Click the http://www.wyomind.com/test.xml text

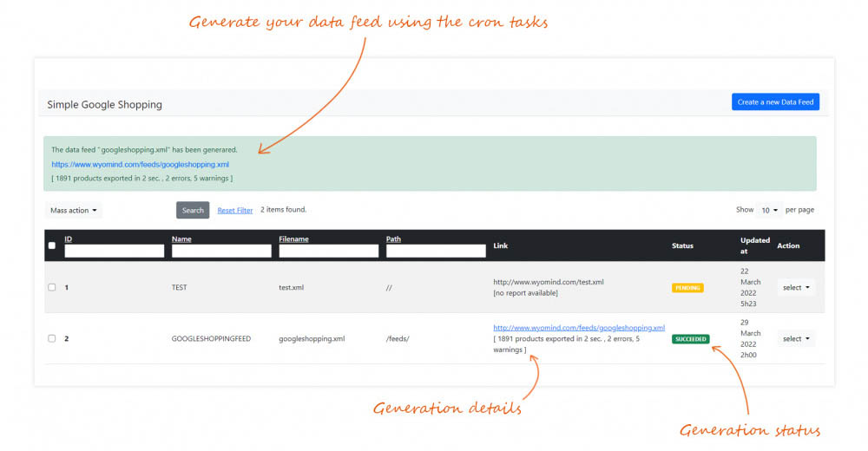click(549, 282)
